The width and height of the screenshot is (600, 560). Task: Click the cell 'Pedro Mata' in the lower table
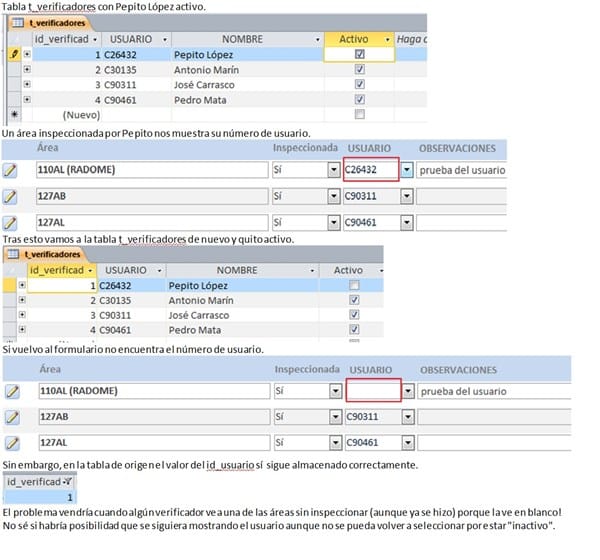point(242,330)
